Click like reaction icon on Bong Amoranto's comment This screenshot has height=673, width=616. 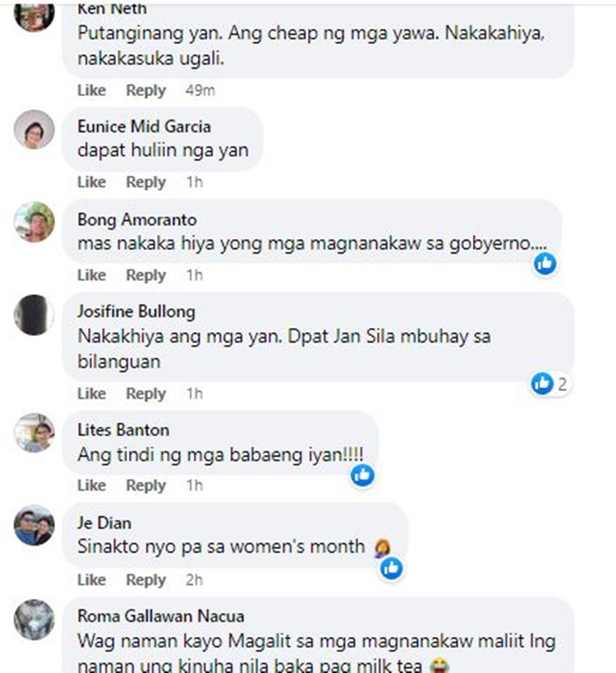[x=545, y=264]
